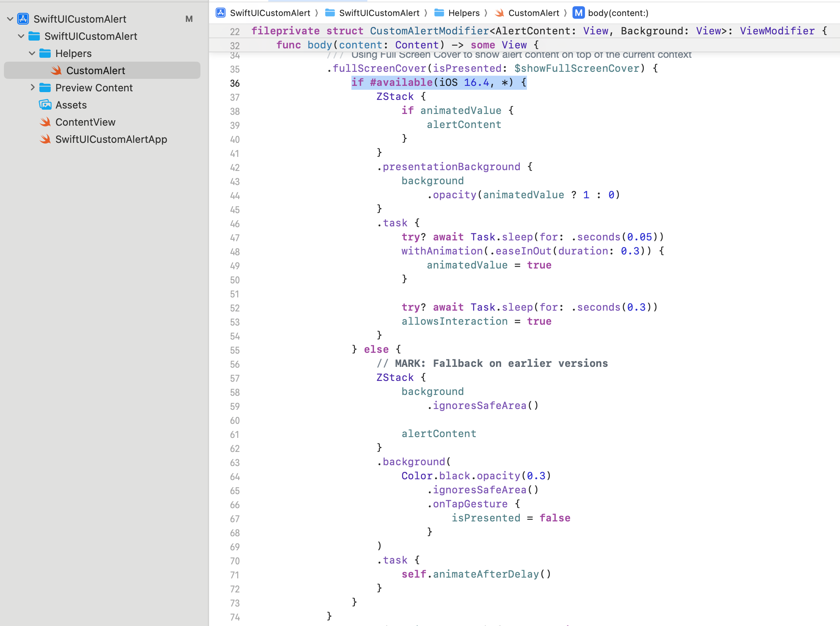
Task: Collapse the Helpers folder
Action: pos(32,53)
